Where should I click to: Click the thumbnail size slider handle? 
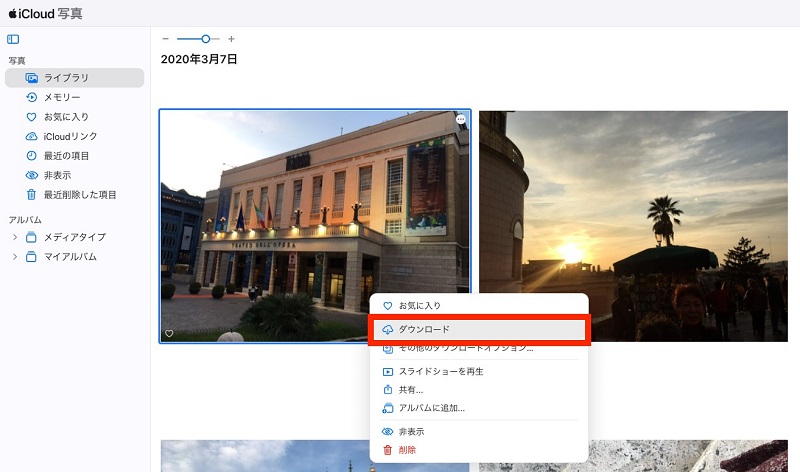click(x=206, y=39)
